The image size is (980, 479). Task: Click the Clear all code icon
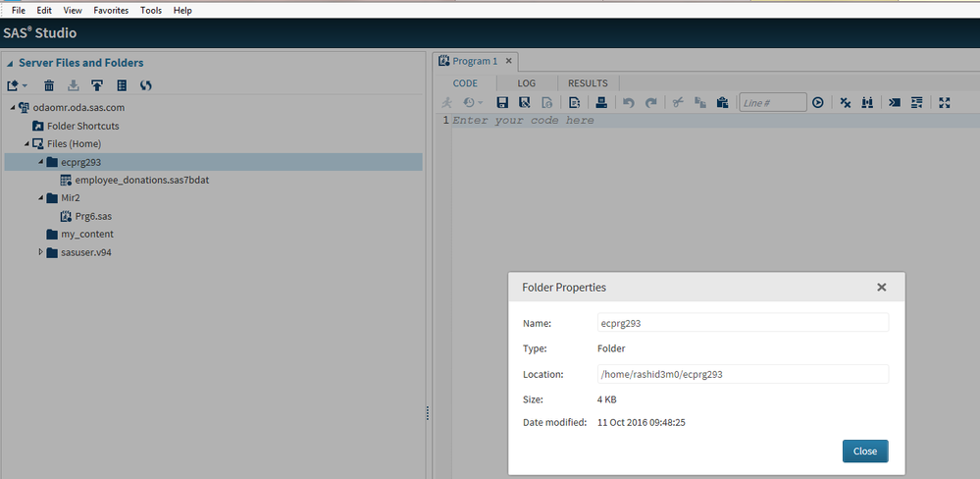(x=845, y=102)
